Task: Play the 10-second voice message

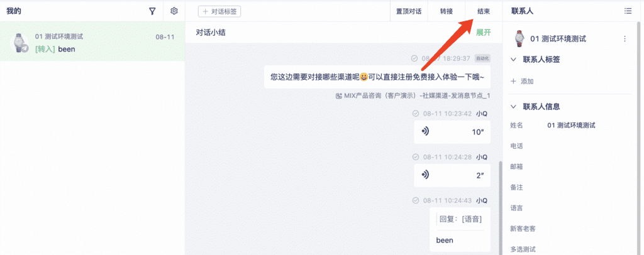Action: coord(452,132)
